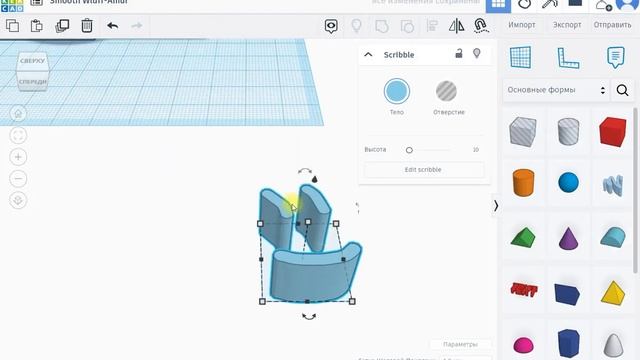Select the Notes tool icon
The image size is (640, 360).
point(616,57)
